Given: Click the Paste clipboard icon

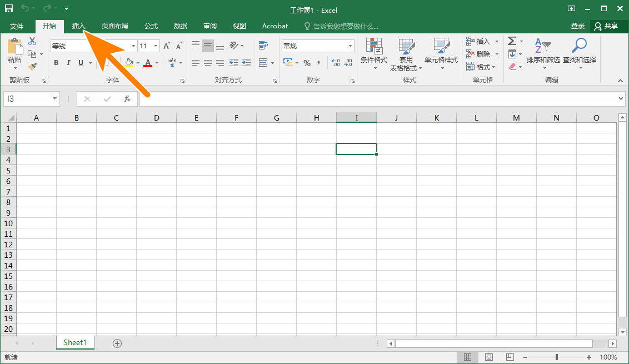Looking at the screenshot, I should tap(15, 46).
